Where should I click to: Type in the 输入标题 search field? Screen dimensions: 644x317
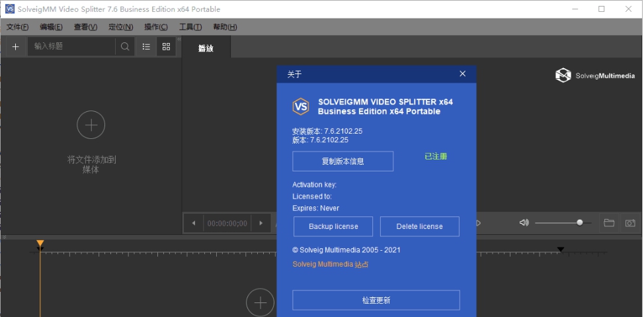[71, 46]
